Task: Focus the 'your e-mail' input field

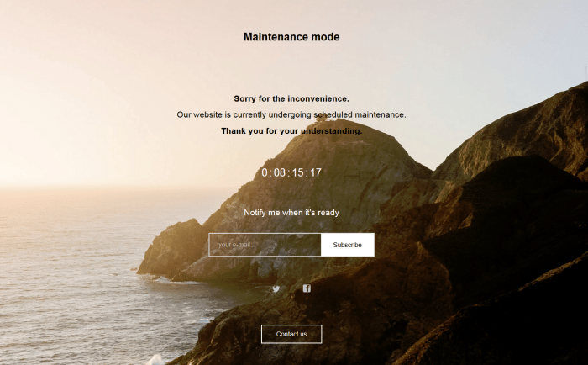Action: pyautogui.click(x=265, y=245)
